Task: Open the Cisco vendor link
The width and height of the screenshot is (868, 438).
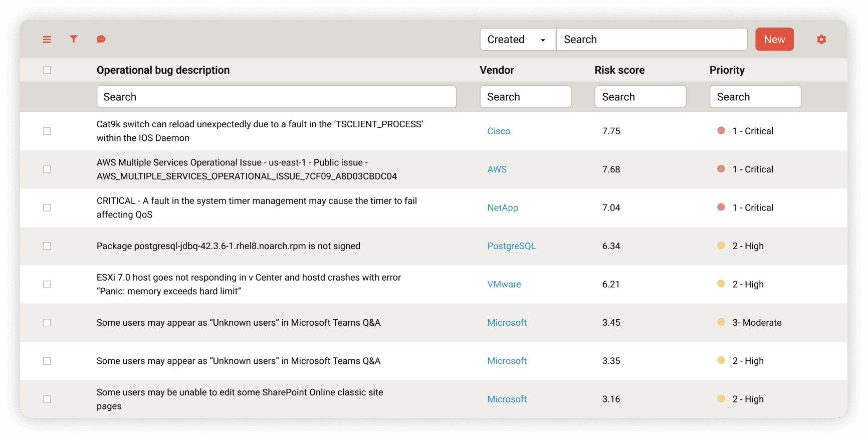Action: pos(499,131)
